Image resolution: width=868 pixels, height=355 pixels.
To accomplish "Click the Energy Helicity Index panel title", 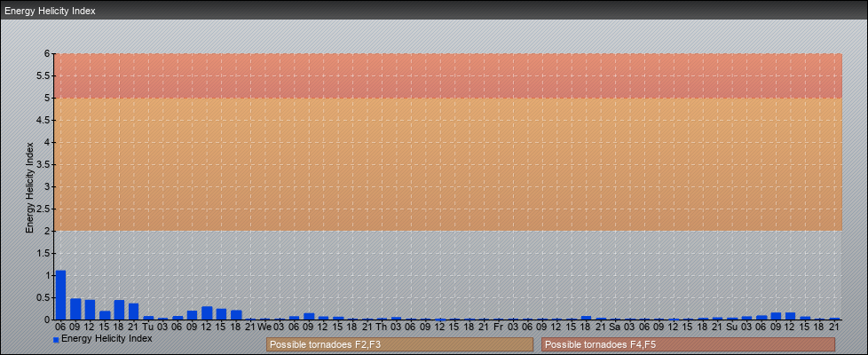I will 51,11.
